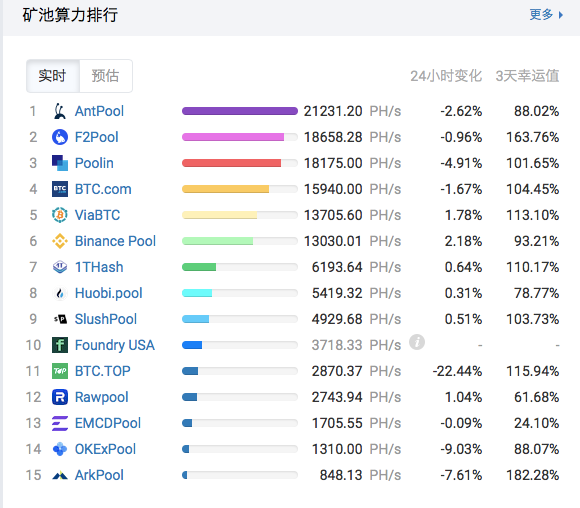The height and width of the screenshot is (508, 580).
Task: Click the Poolin logo icon
Action: pyautogui.click(x=60, y=163)
